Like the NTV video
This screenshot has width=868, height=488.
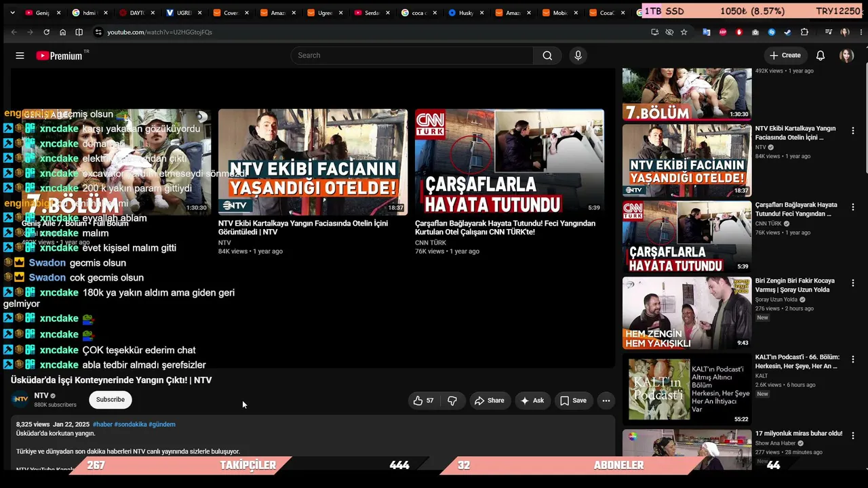click(x=423, y=401)
